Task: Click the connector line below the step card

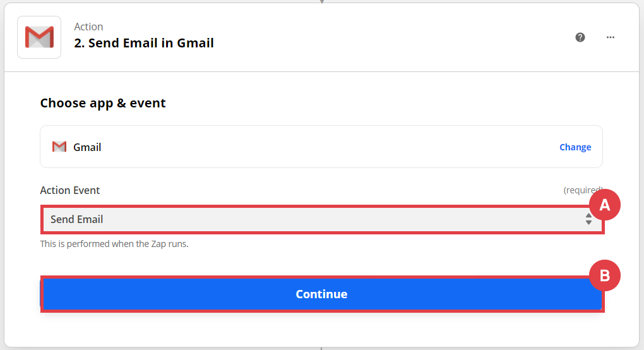Action: click(x=322, y=348)
